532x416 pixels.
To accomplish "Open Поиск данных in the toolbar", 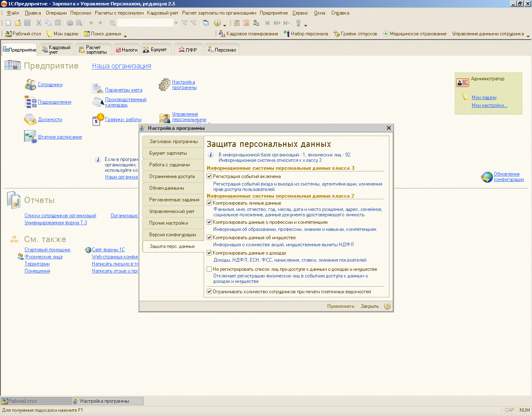I will click(103, 34).
